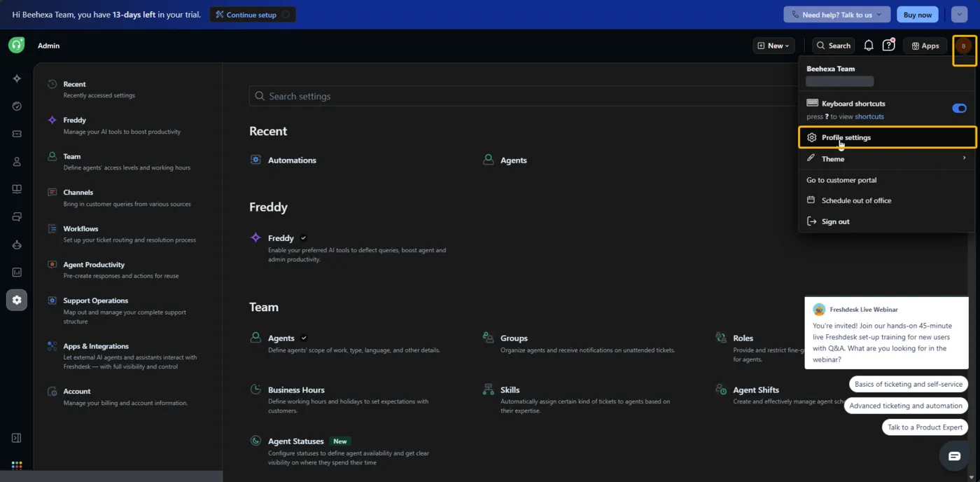
Task: Select Support Operations in the settings sidebar
Action: pos(127,310)
